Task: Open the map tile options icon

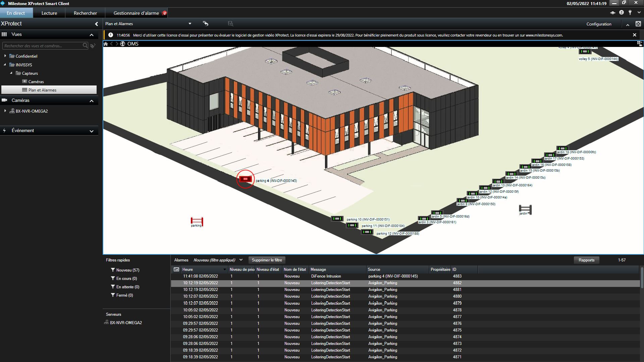Action: pyautogui.click(x=640, y=44)
